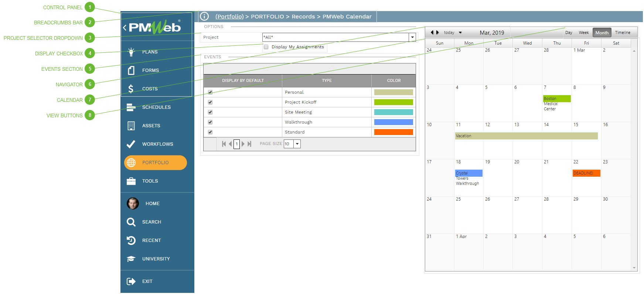This screenshot has width=644, height=294.
Task: Uncheck Project Kickoff display checkbox
Action: point(210,102)
